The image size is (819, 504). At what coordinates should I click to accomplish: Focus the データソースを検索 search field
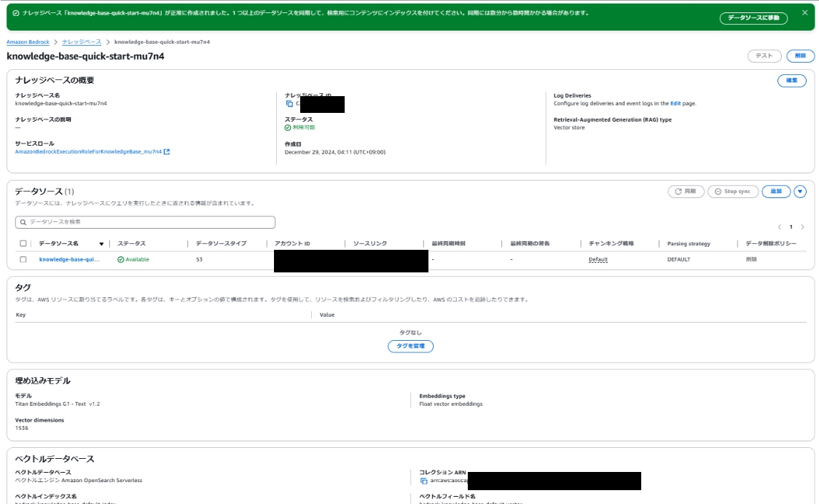point(145,222)
